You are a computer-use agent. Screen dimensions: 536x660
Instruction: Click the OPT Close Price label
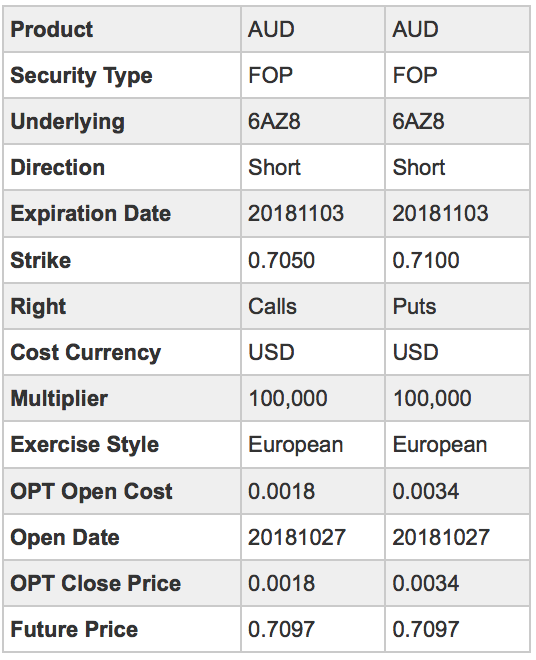96,583
